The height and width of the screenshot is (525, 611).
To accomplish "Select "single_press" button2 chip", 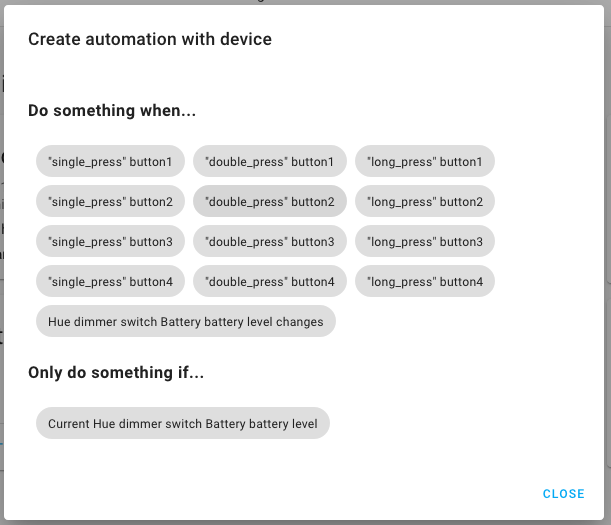I will 110,202.
